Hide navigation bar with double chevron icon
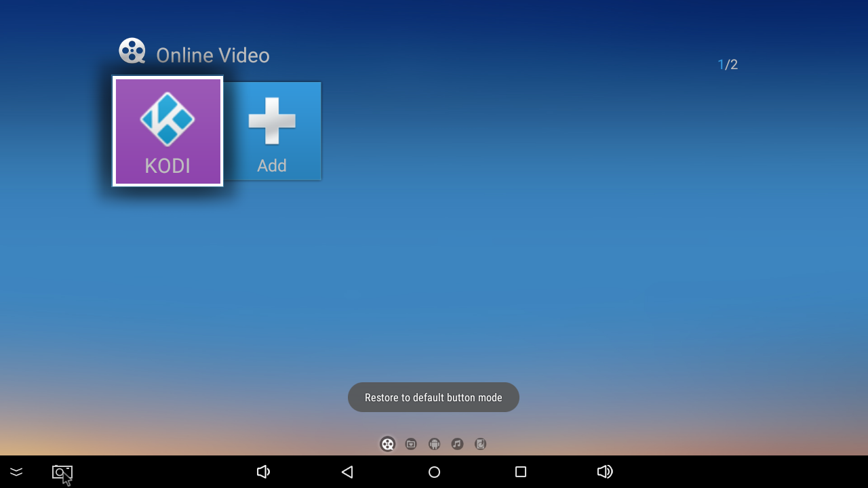 16,472
